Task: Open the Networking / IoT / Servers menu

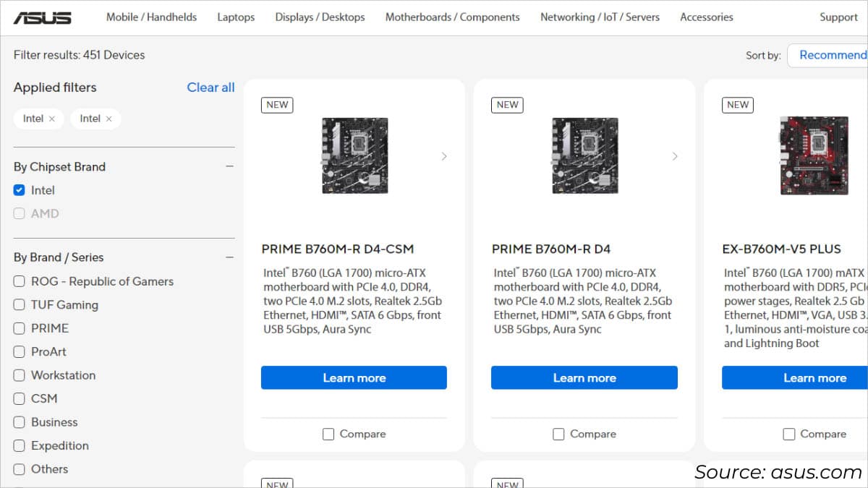Action: pos(600,17)
